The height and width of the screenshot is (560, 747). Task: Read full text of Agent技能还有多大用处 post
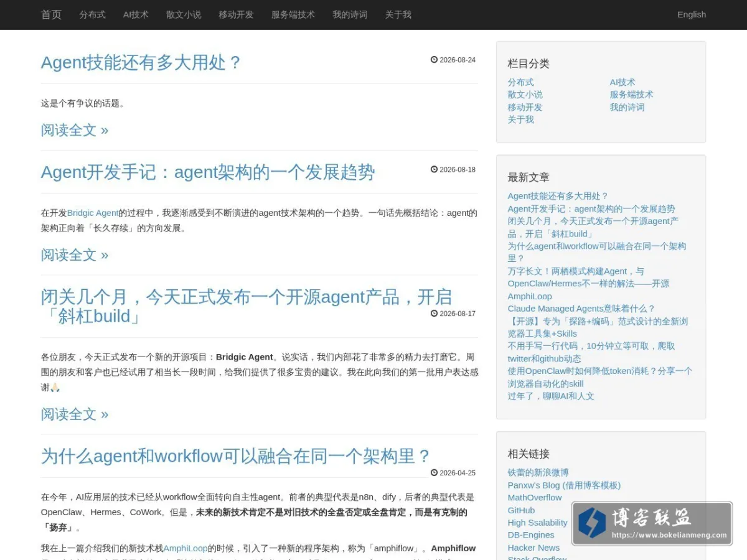tap(75, 130)
